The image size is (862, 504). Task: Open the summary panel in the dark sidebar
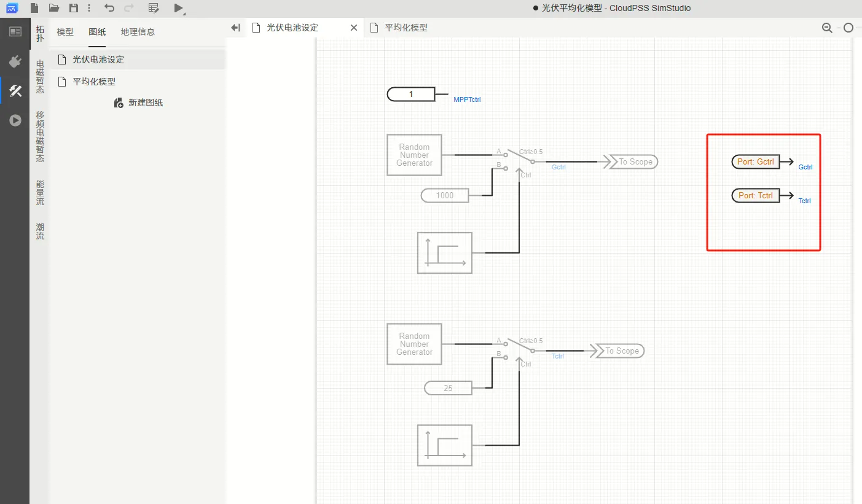click(x=15, y=31)
